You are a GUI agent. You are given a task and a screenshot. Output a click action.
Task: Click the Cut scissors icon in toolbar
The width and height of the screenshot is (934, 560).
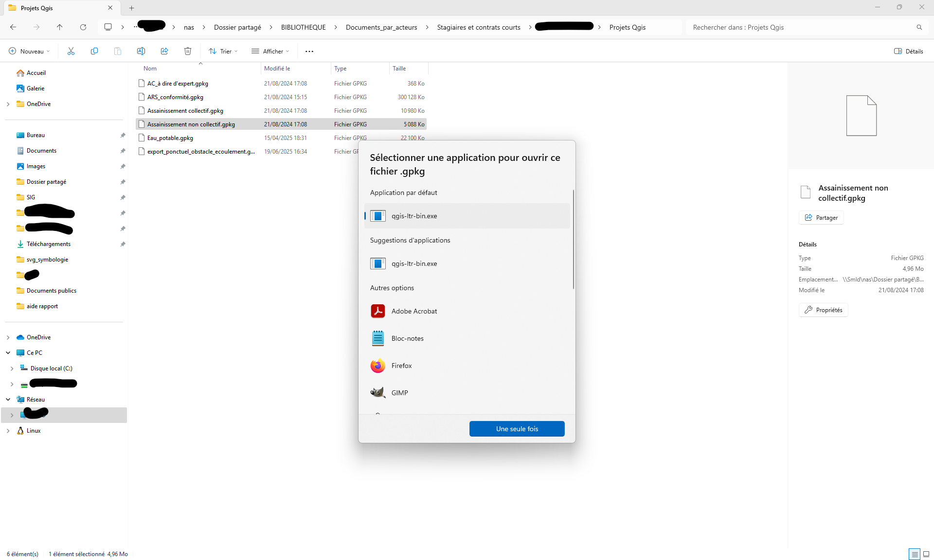[71, 51]
